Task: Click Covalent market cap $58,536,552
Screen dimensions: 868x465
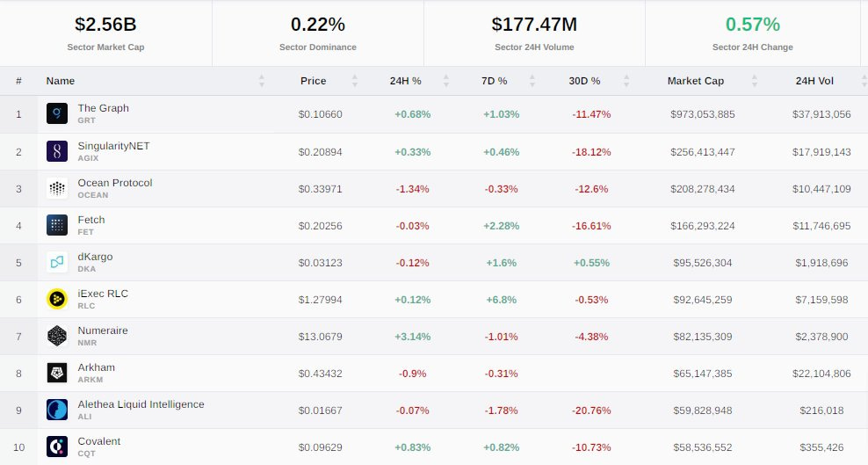Action: pos(703,447)
